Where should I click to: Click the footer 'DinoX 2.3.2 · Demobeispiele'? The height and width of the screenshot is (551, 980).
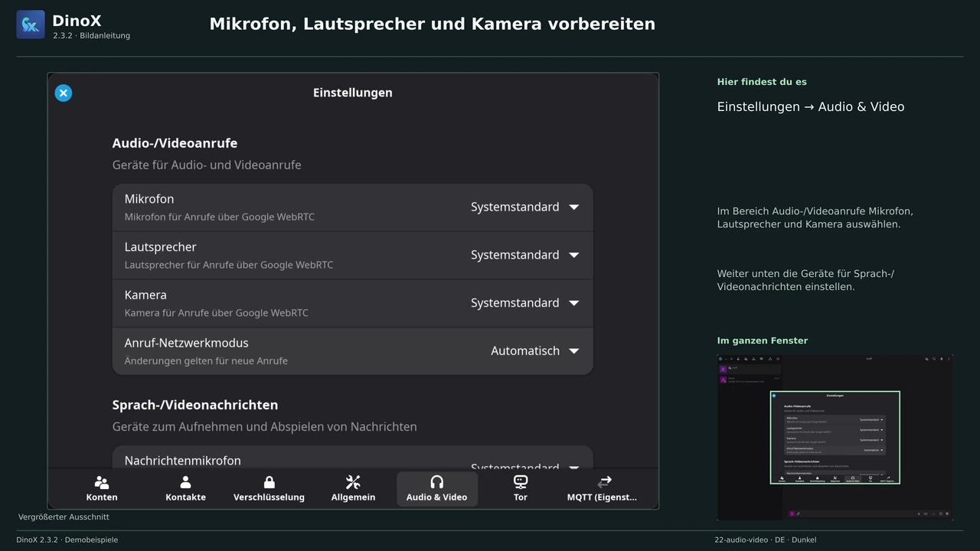[67, 540]
